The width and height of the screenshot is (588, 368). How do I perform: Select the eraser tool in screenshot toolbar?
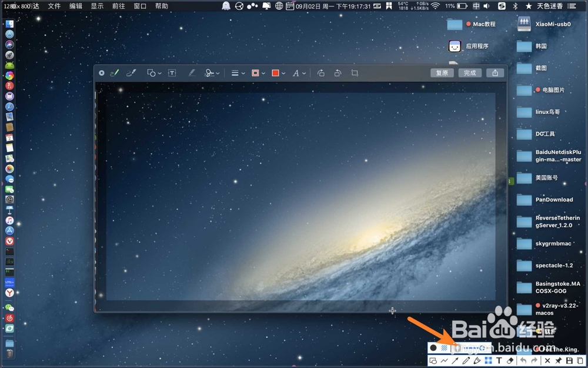(x=509, y=361)
